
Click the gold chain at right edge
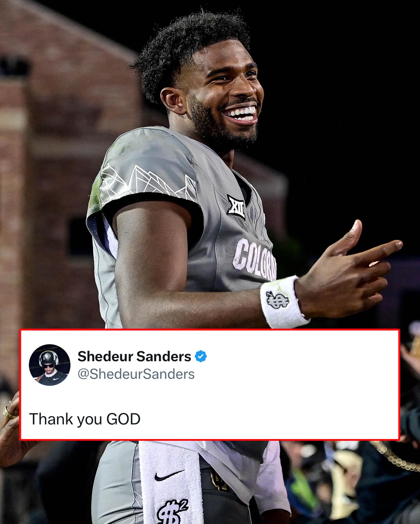coord(395,456)
